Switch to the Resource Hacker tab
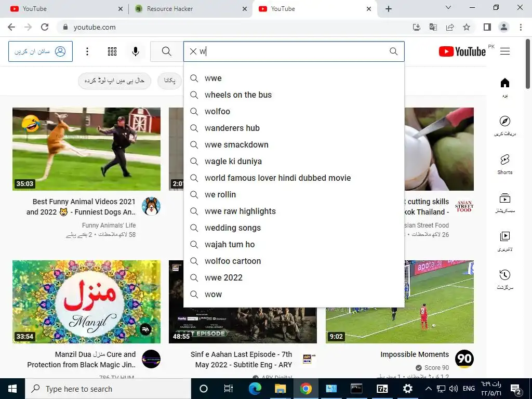Viewport: 532px width, 399px height. click(190, 9)
